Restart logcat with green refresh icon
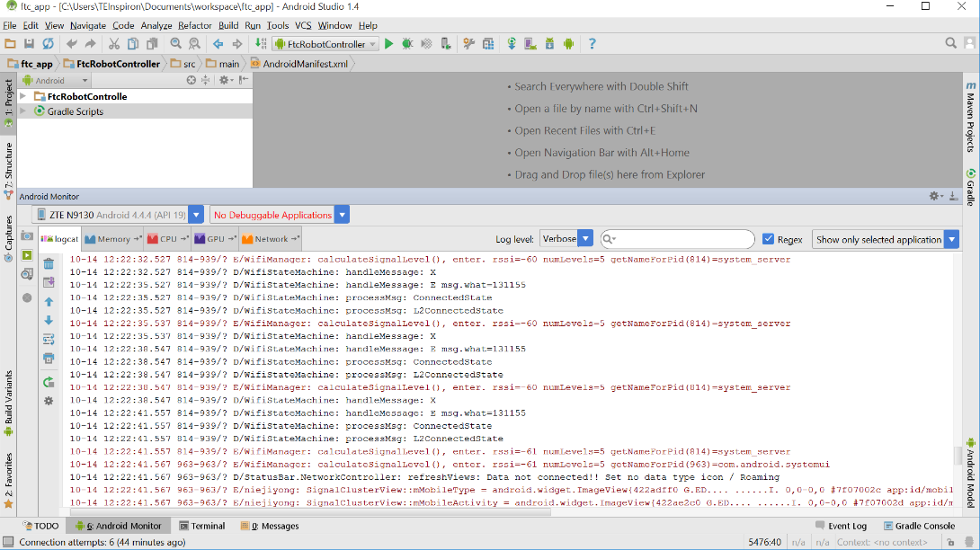 49,382
